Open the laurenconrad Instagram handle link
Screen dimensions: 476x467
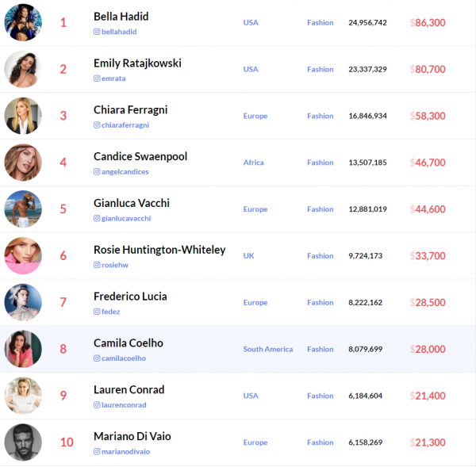click(x=125, y=405)
